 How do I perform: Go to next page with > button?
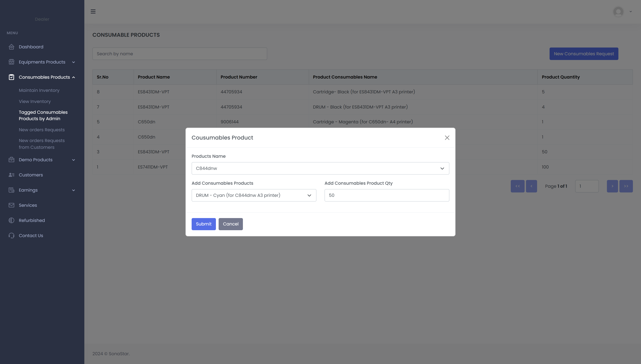pyautogui.click(x=612, y=186)
